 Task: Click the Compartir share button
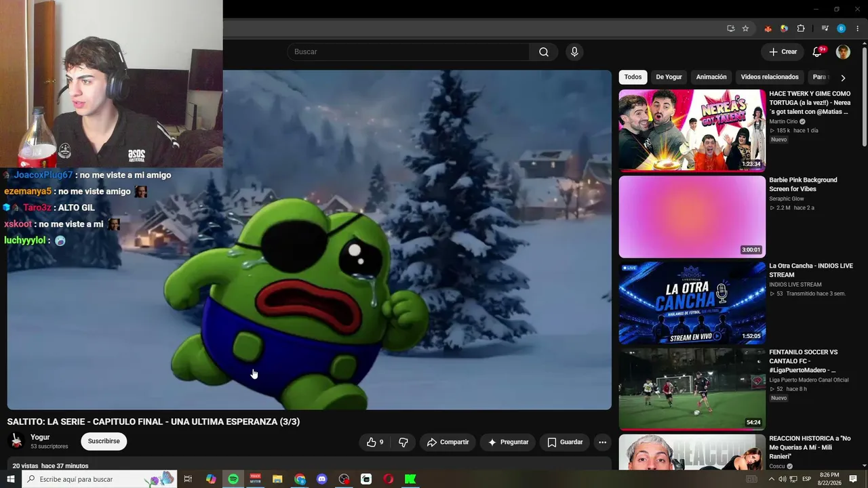point(448,442)
